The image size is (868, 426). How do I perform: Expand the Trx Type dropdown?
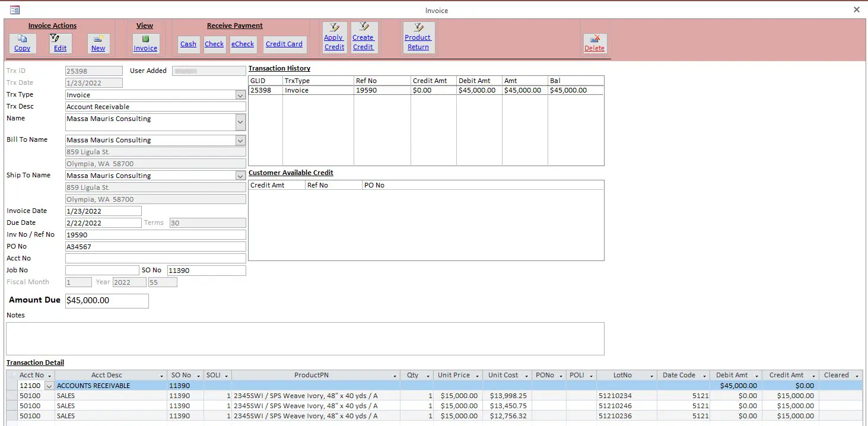click(240, 95)
